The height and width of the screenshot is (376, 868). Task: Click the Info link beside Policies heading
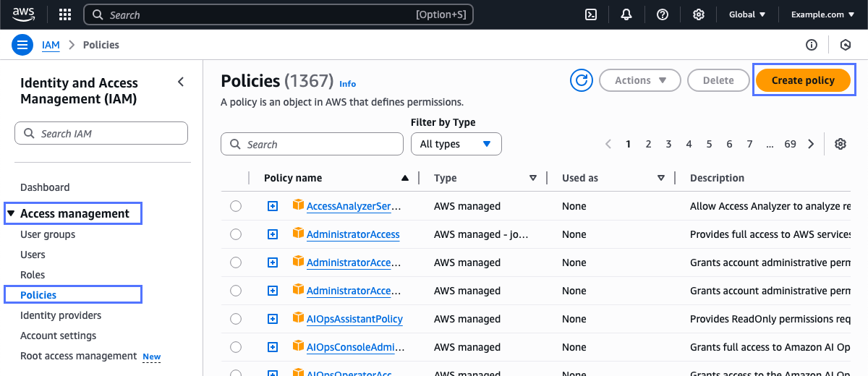click(x=347, y=84)
